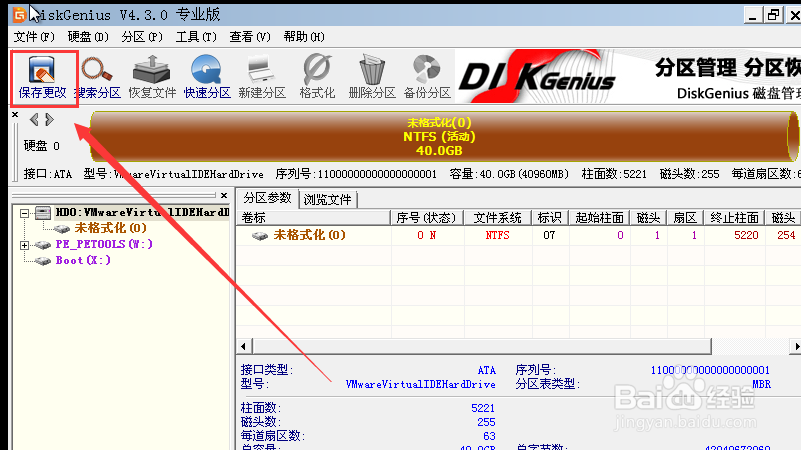Go to previous disk with left arrow

(34, 120)
